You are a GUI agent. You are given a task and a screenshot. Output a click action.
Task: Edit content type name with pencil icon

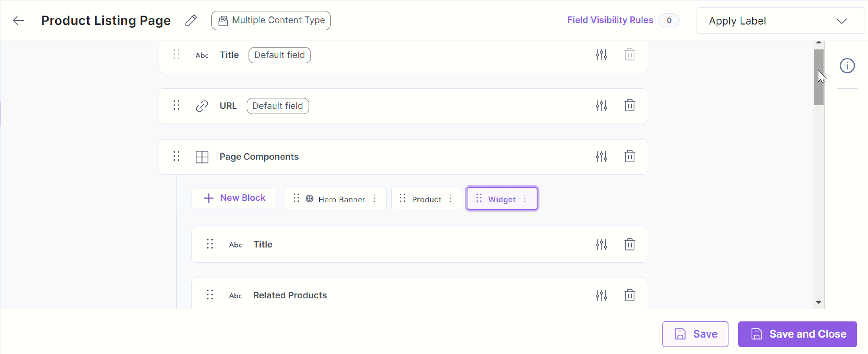pos(191,21)
